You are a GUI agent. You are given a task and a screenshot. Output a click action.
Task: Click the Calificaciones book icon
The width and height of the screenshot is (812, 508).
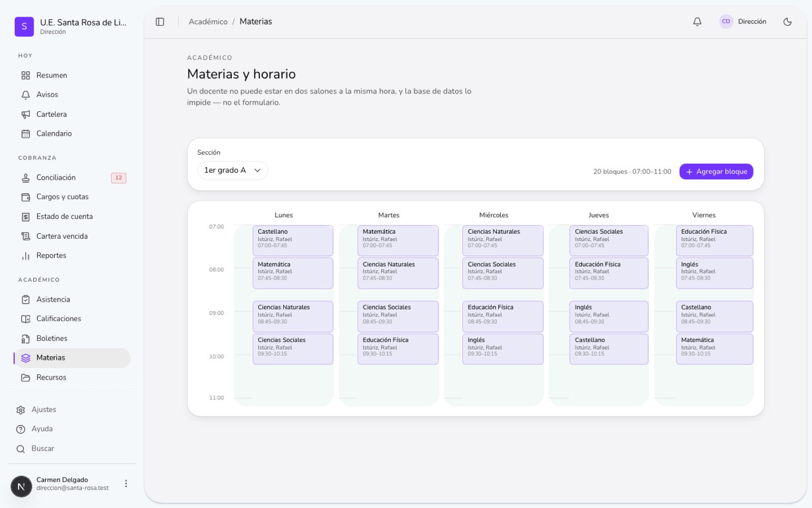pos(26,319)
